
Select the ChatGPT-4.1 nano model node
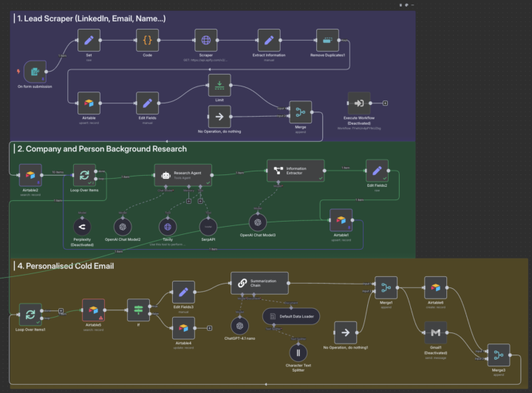pyautogui.click(x=240, y=326)
